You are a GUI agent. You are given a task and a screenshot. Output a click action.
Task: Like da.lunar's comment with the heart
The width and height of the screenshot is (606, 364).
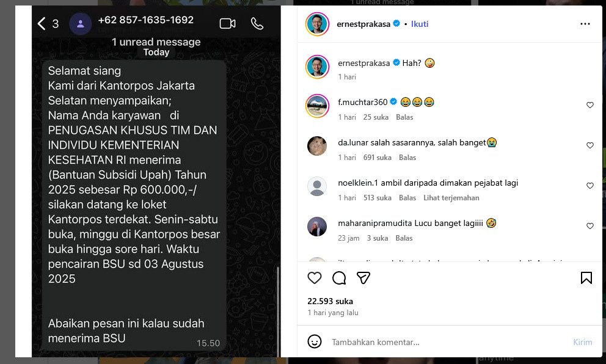point(590,145)
